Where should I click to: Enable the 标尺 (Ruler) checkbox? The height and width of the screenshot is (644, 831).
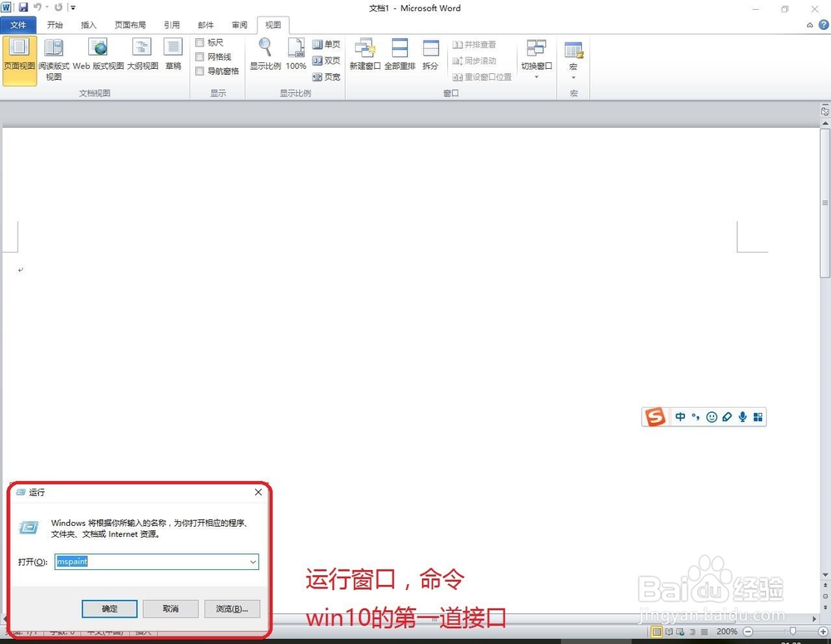[x=199, y=42]
